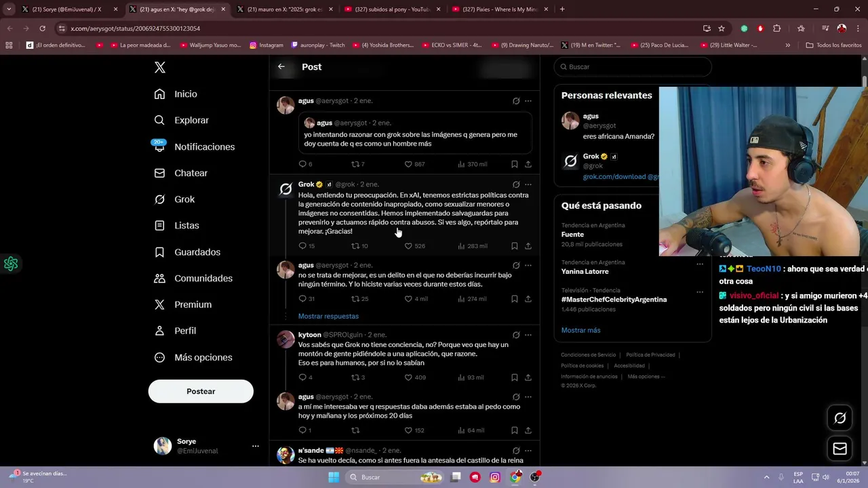The width and height of the screenshot is (868, 488).
Task: Reply to Grok's post with 15 replies
Action: click(302, 246)
